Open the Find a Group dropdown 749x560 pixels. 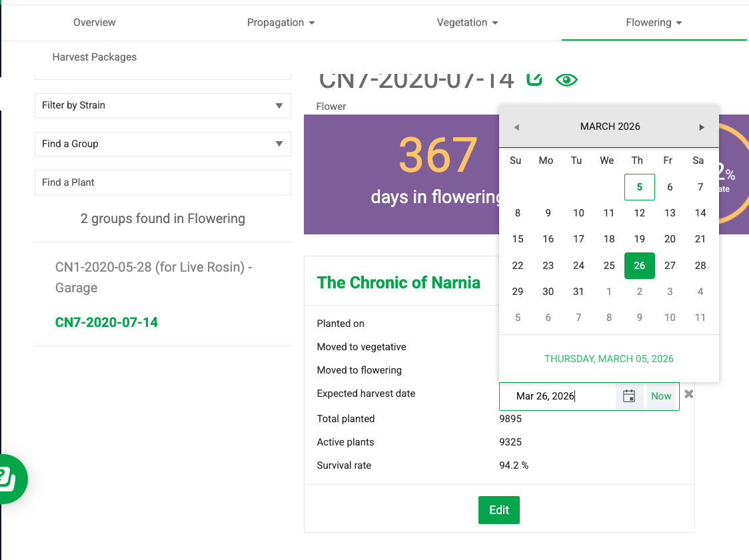click(x=163, y=144)
